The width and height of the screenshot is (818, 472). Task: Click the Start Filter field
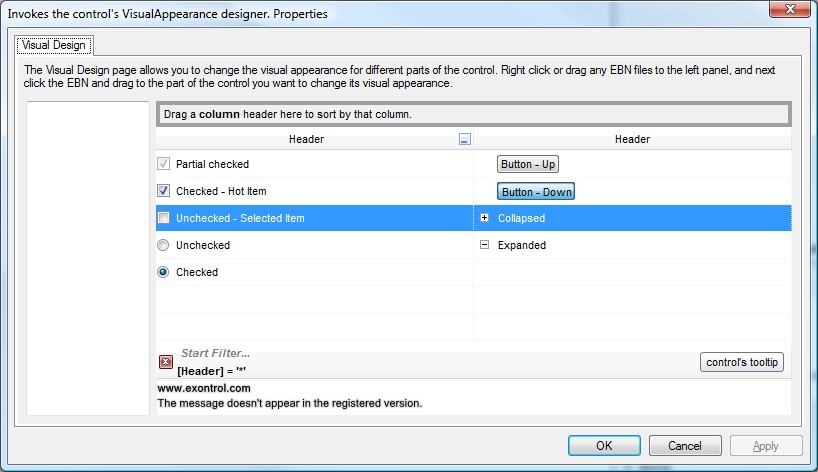(x=216, y=354)
